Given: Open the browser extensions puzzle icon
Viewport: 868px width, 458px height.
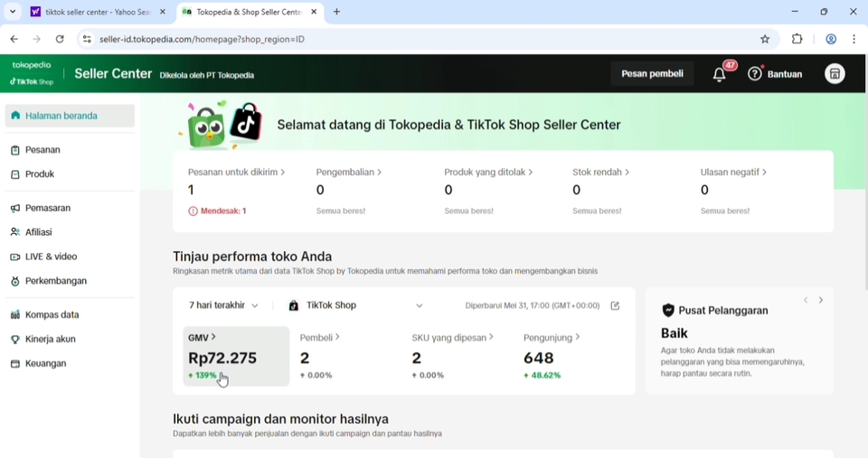Looking at the screenshot, I should point(797,39).
